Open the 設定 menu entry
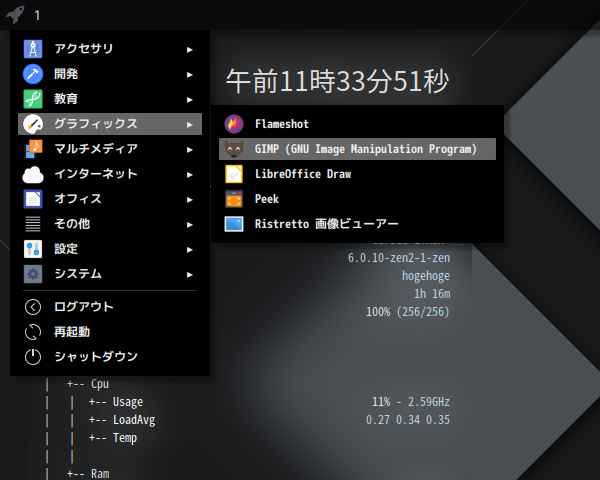The width and height of the screenshot is (600, 480). [110, 249]
